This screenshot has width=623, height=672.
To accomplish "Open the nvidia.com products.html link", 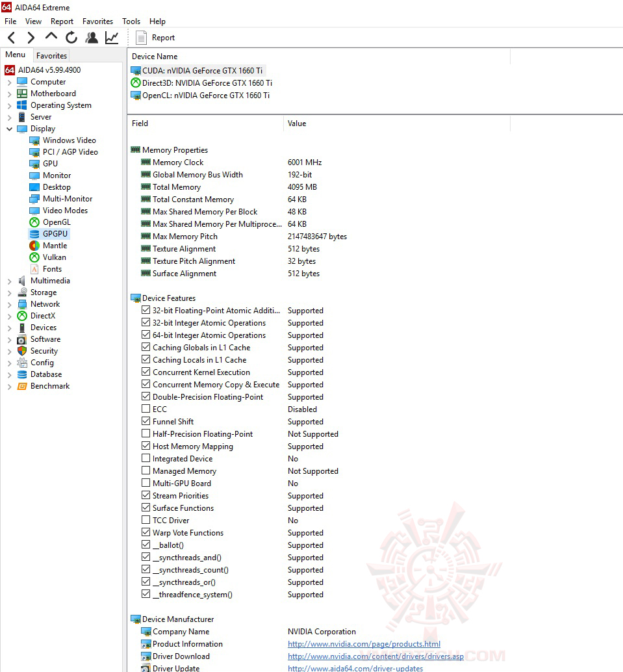I will (364, 643).
